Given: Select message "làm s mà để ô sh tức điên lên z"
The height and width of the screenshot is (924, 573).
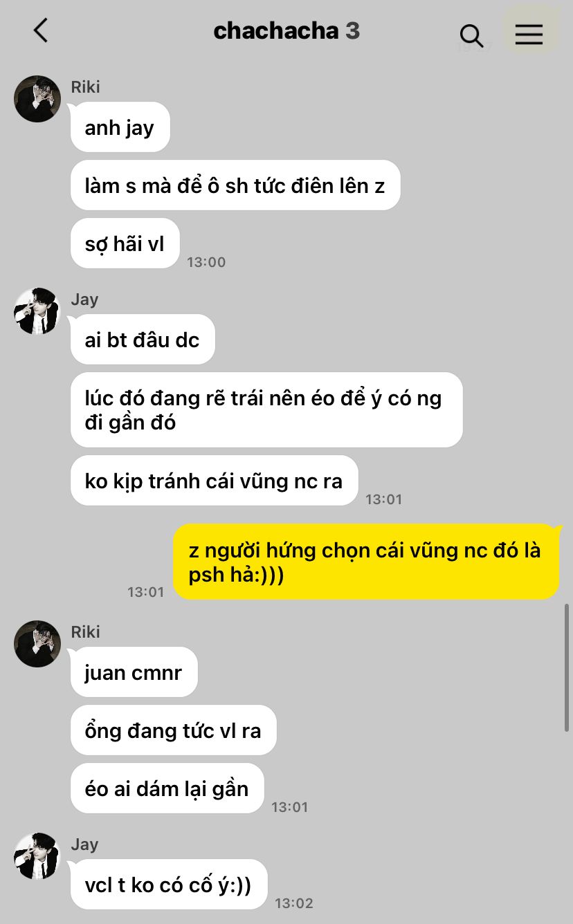Looking at the screenshot, I should (235, 185).
